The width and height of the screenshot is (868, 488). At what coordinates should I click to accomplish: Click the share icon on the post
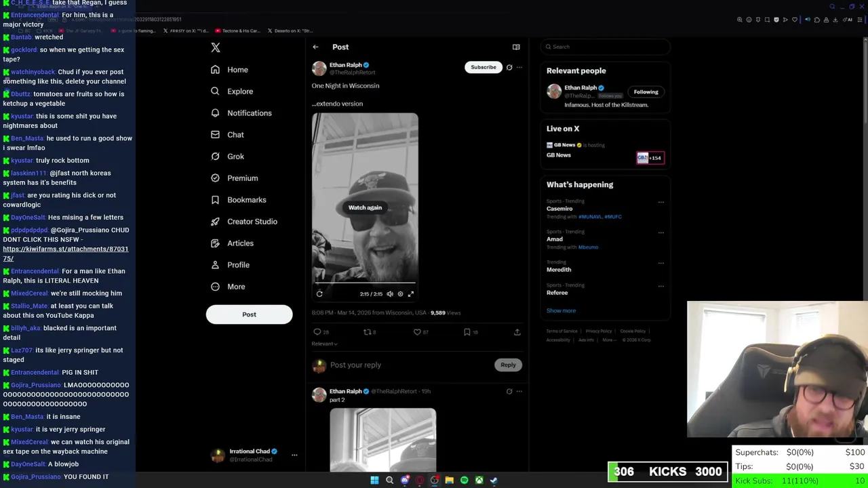click(517, 332)
